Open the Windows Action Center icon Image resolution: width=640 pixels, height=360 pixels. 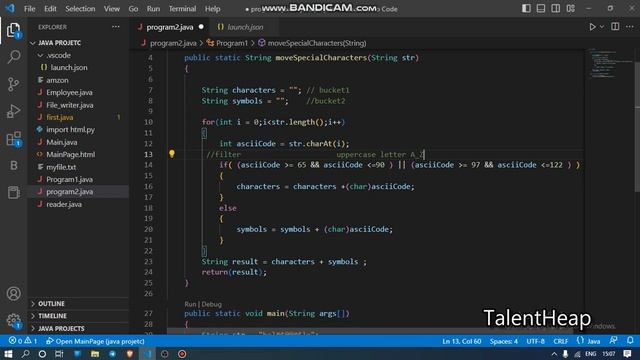[x=627, y=354]
